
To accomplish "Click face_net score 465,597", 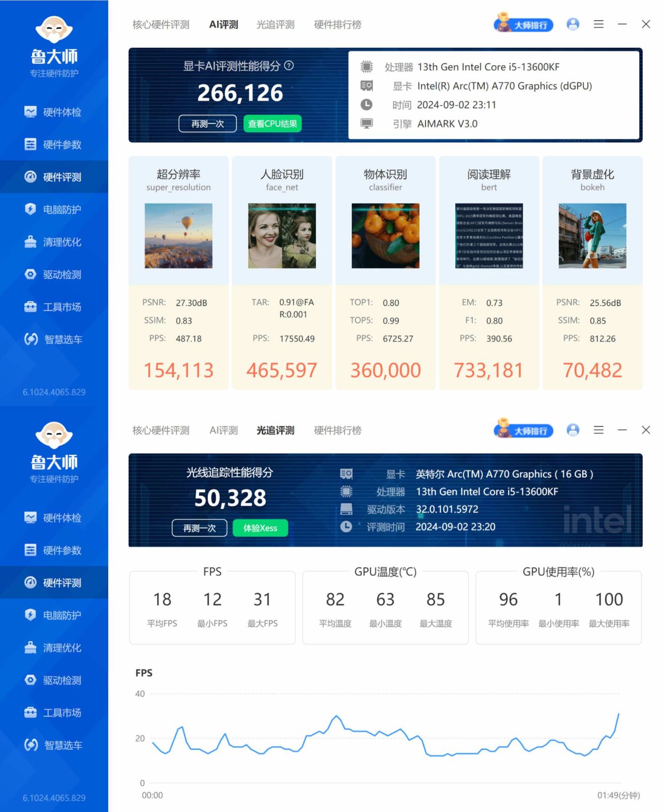I will (x=282, y=371).
